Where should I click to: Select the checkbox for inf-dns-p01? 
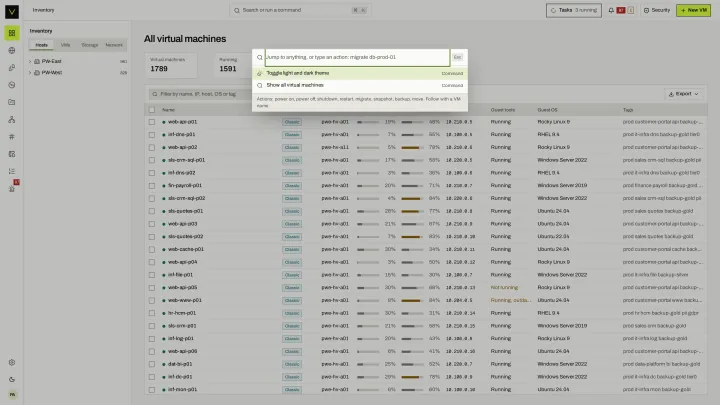pyautogui.click(x=152, y=135)
